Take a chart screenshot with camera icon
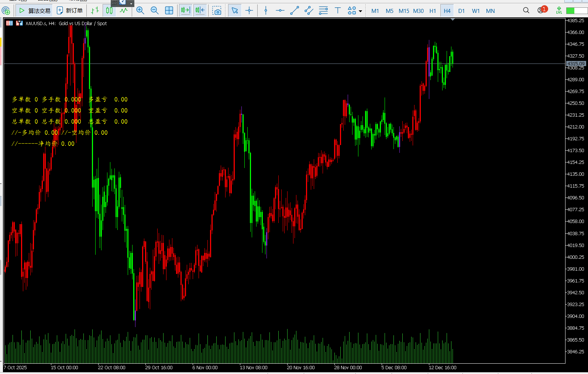Image resolution: width=588 pixels, height=374 pixels. pyautogui.click(x=217, y=11)
